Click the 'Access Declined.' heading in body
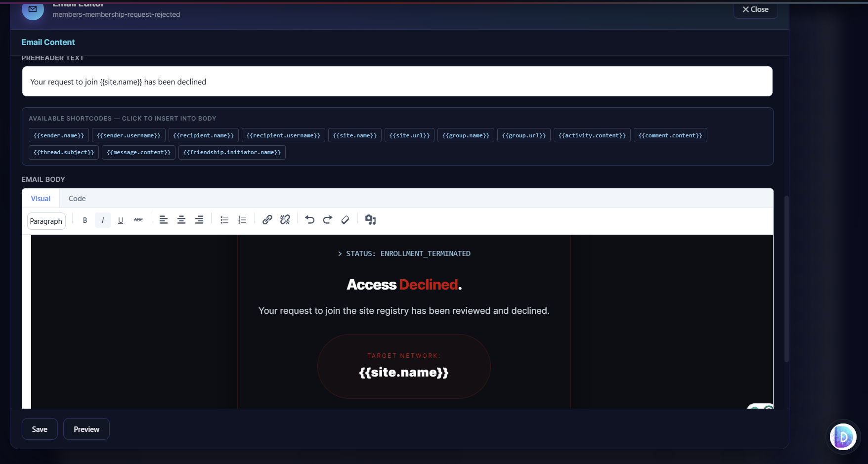This screenshot has width=868, height=464. coord(404,285)
